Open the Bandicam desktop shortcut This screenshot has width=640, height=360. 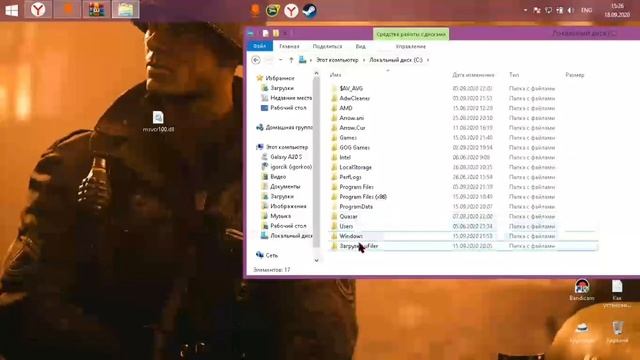(582, 289)
